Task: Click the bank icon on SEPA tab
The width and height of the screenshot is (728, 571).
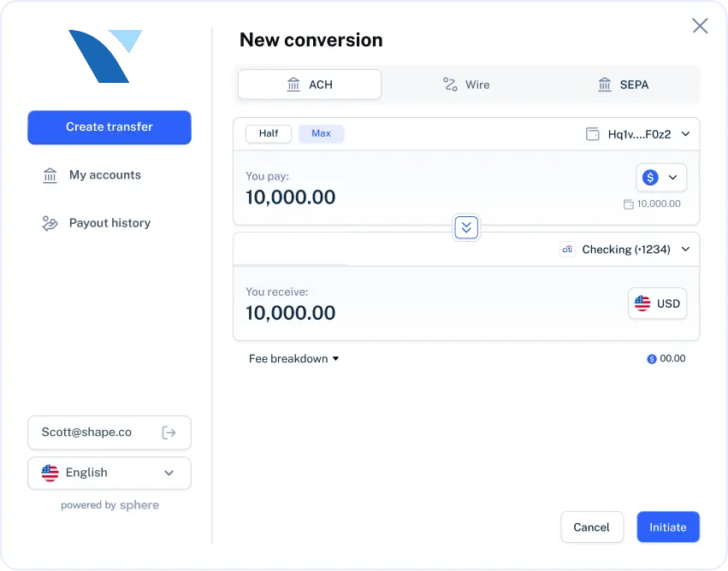Action: [605, 85]
